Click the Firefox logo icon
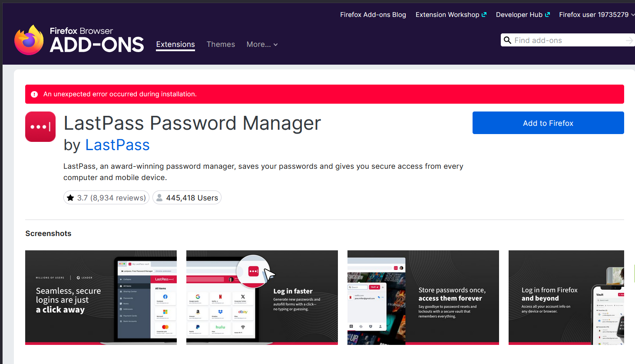 (29, 40)
